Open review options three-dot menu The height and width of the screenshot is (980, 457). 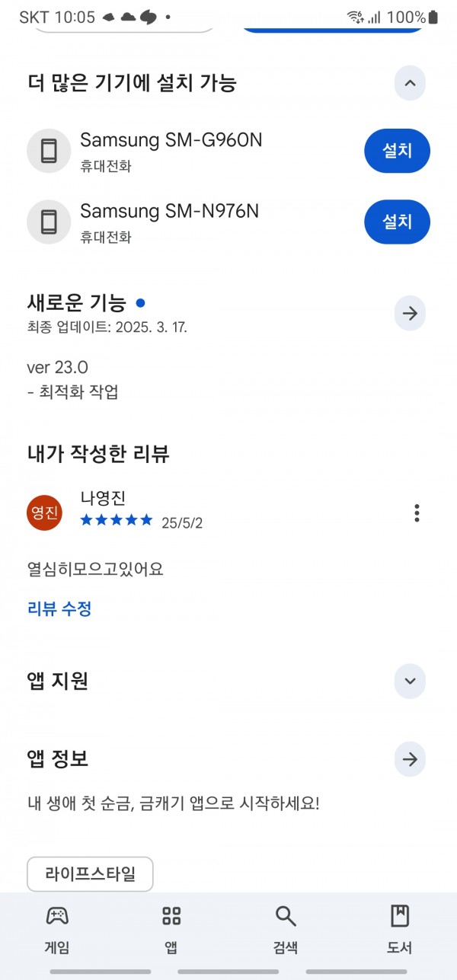click(x=417, y=512)
